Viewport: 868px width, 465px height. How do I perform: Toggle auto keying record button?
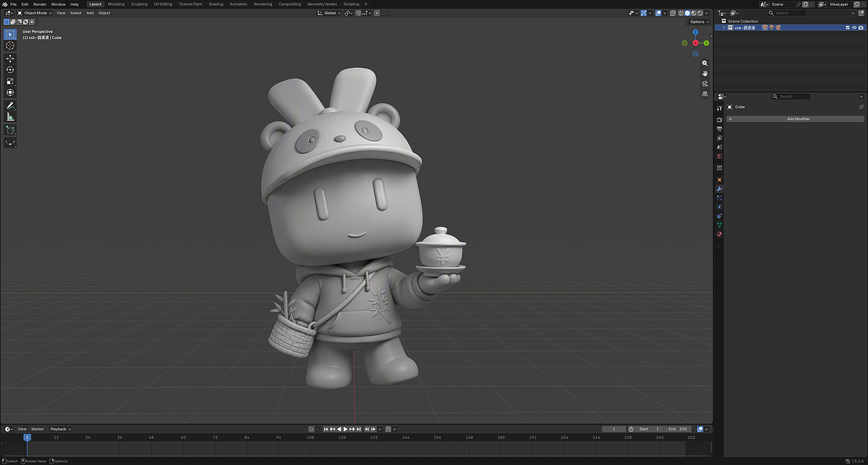click(311, 429)
